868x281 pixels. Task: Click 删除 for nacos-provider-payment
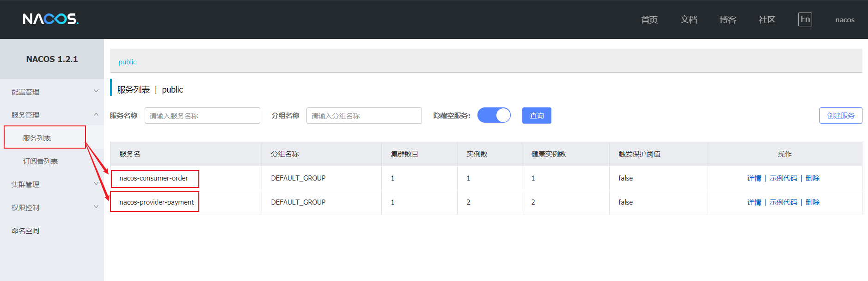(813, 202)
